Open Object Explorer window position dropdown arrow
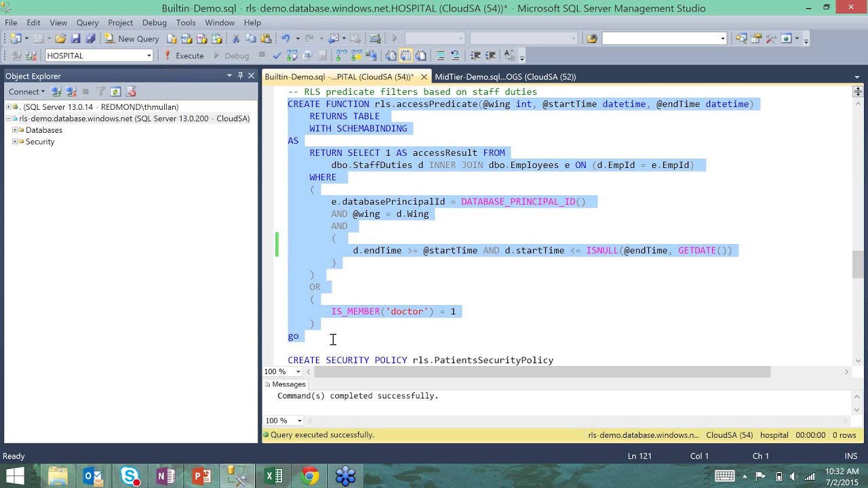Viewport: 868px width, 488px height. (x=229, y=76)
